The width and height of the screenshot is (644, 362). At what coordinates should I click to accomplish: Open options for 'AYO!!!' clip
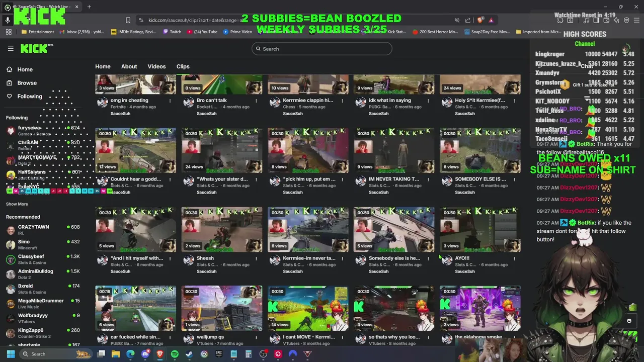pyautogui.click(x=514, y=258)
